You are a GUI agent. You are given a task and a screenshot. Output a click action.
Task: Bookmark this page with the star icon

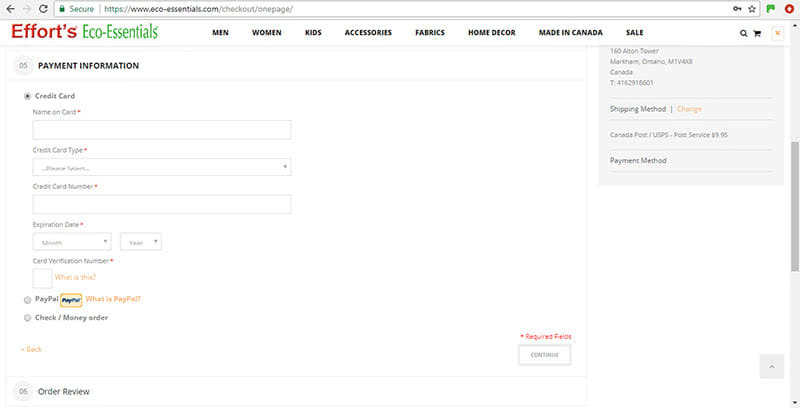tap(753, 8)
